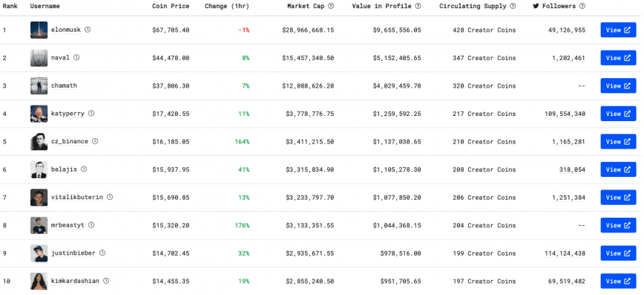Screen dimensions: 644x295
Task: Open naval username link
Action: tap(60, 58)
